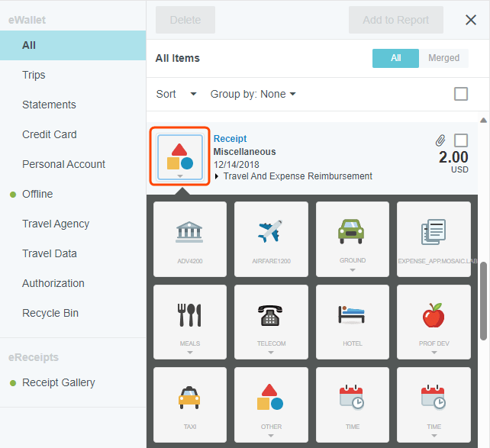The height and width of the screenshot is (448, 490).
Task: Switch to the Merged items view
Action: [443, 58]
